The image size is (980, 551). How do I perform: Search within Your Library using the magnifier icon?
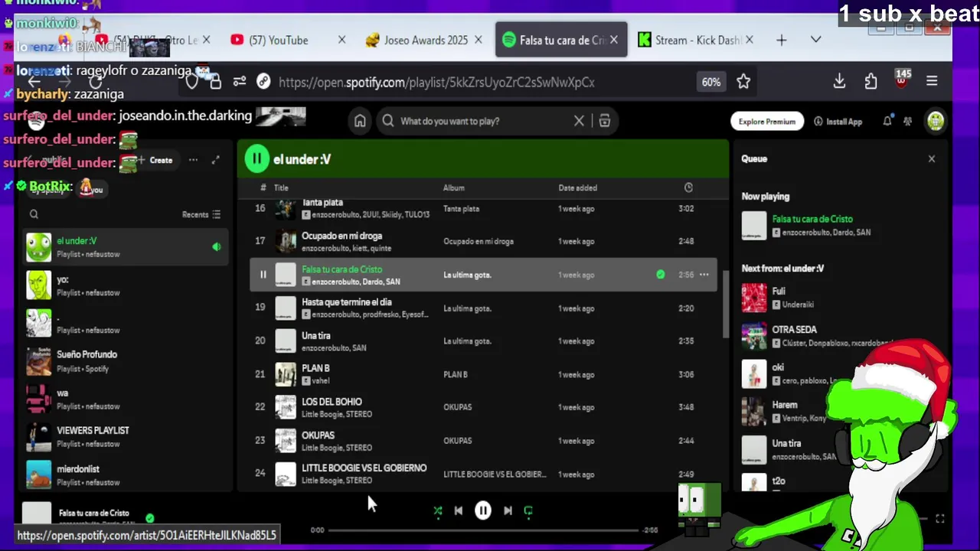[x=34, y=215]
